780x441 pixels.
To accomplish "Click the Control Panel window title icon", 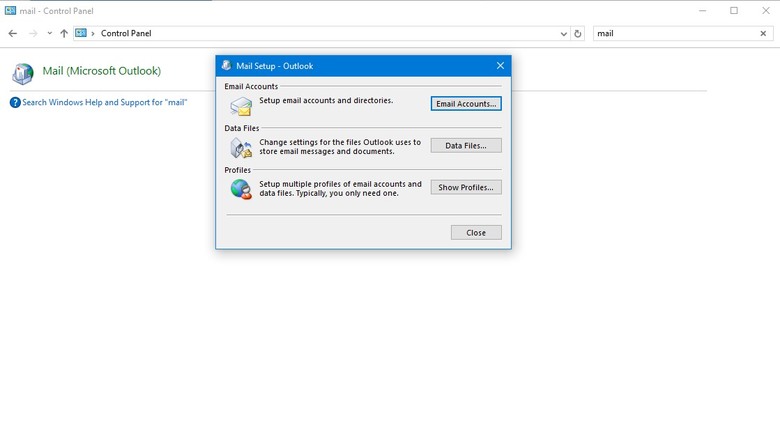I will coord(10,10).
